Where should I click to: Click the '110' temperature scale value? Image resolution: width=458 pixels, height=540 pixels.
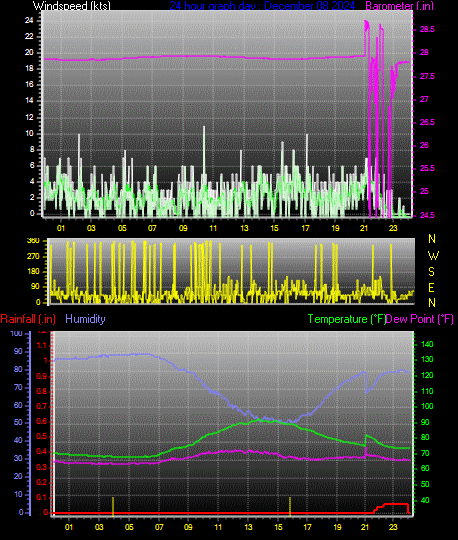(428, 391)
